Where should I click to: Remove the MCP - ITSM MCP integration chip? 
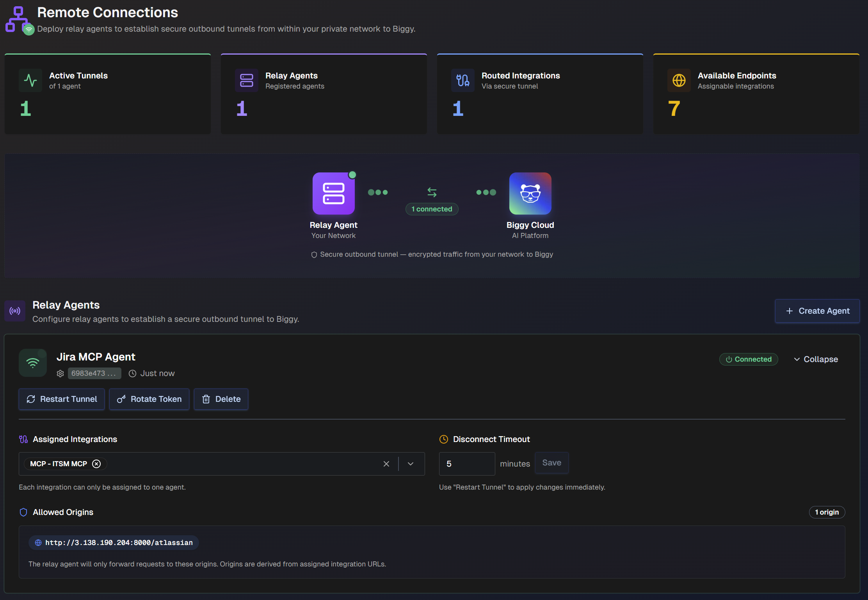[96, 464]
